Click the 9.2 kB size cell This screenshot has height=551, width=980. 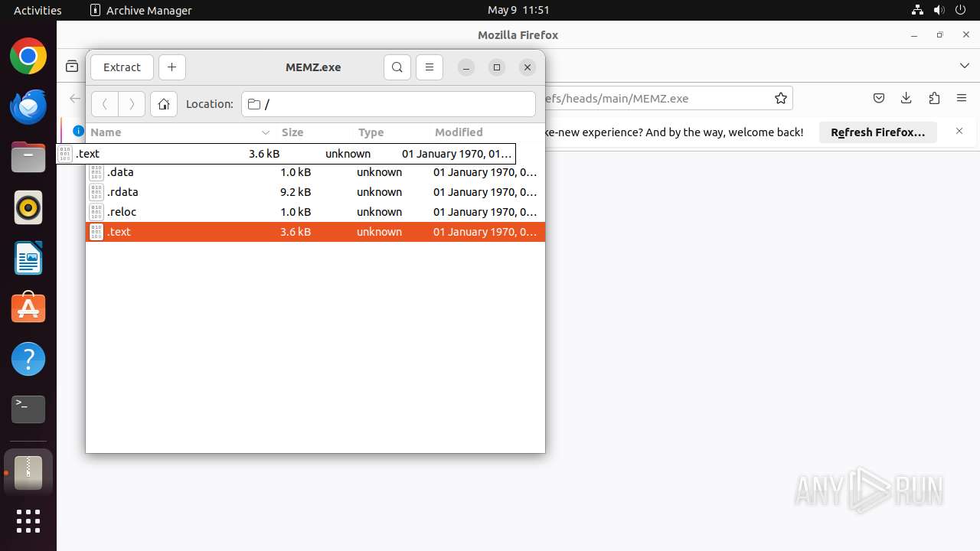click(296, 192)
